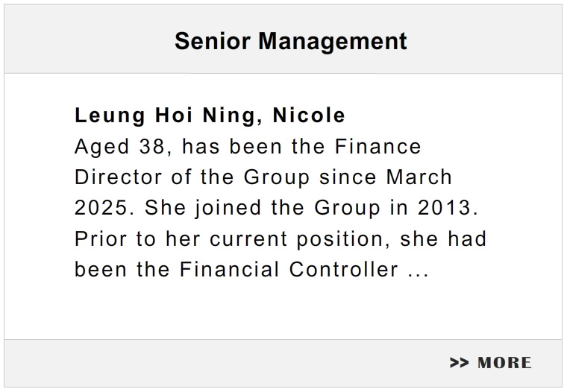The width and height of the screenshot is (567, 392).
Task: Open the MORE link
Action: (x=491, y=362)
